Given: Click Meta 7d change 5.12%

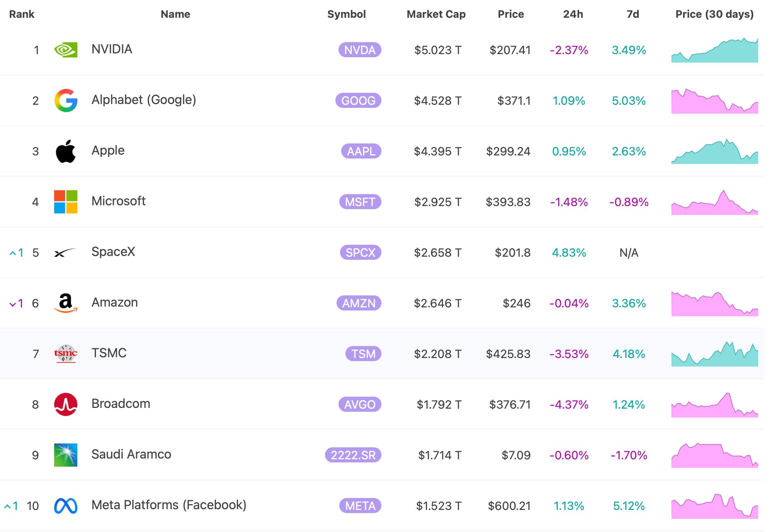Looking at the screenshot, I should tap(629, 506).
